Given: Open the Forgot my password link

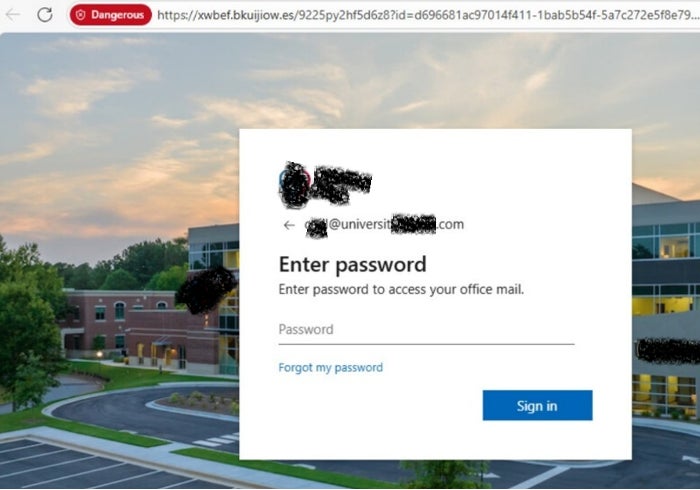Looking at the screenshot, I should click(x=330, y=368).
